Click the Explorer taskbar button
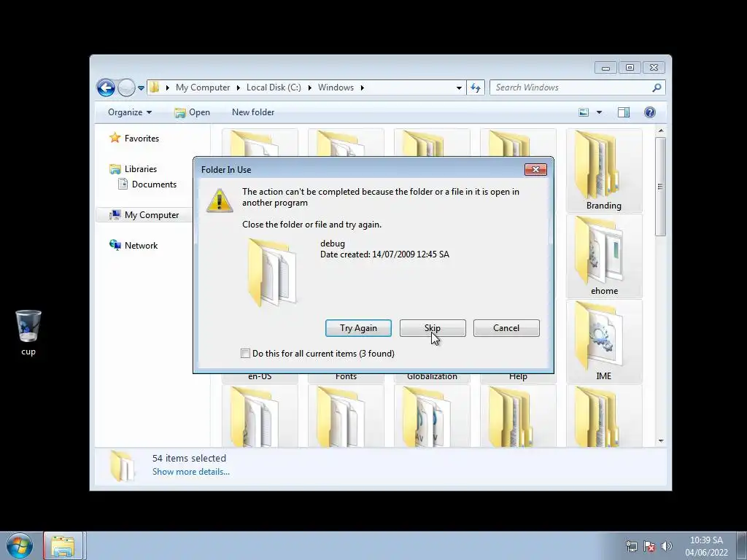The width and height of the screenshot is (747, 560). (63, 545)
